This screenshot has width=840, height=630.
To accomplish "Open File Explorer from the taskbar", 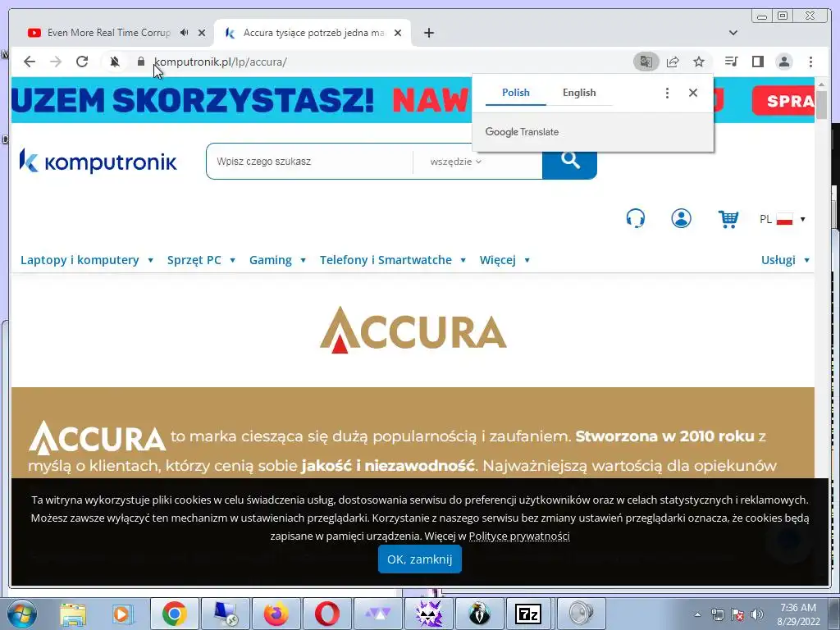I will 73,614.
